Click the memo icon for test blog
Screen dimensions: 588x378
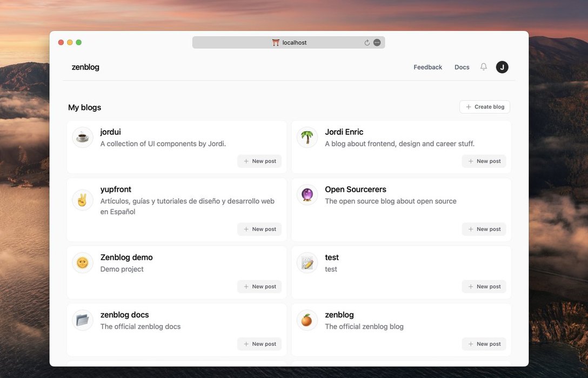(307, 263)
